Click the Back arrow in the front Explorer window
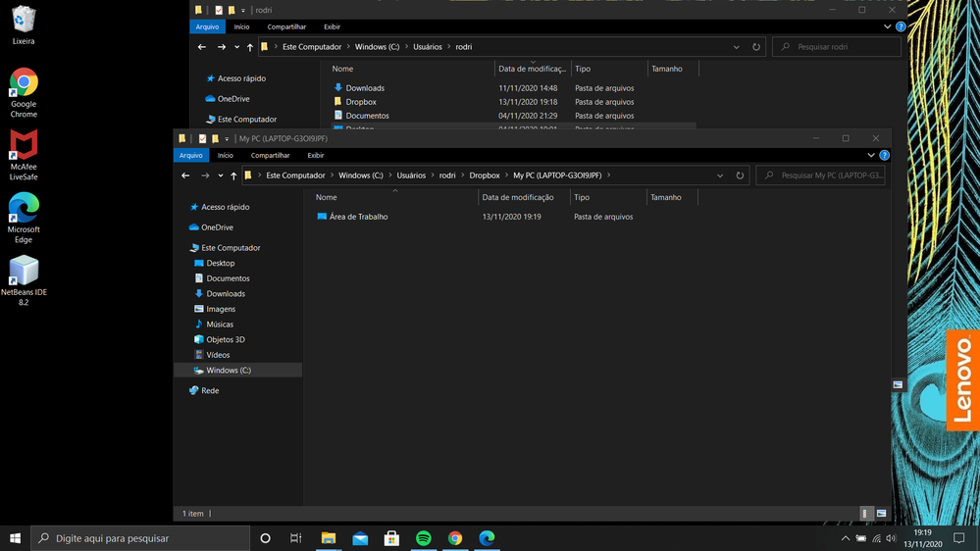Screen dimensions: 980x551 click(x=186, y=175)
